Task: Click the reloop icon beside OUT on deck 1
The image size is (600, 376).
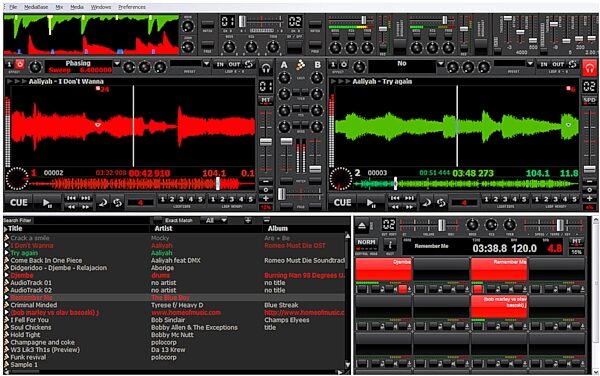Action: point(249,64)
